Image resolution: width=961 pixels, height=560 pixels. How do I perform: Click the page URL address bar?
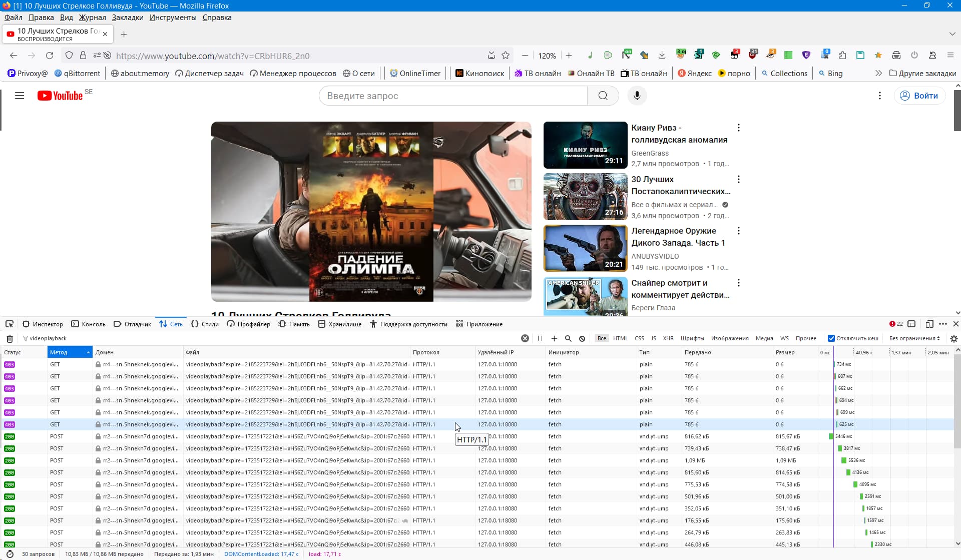tap(298, 56)
